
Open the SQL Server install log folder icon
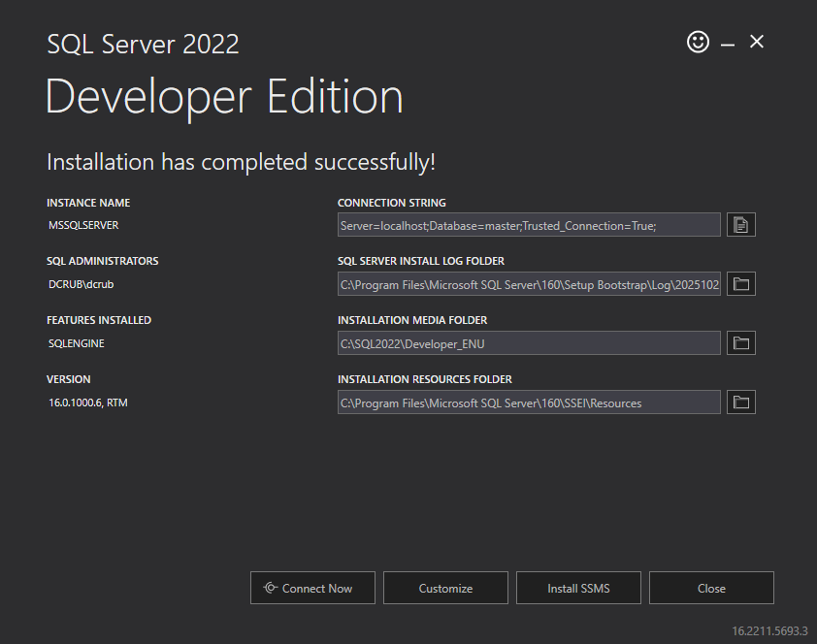(x=741, y=284)
